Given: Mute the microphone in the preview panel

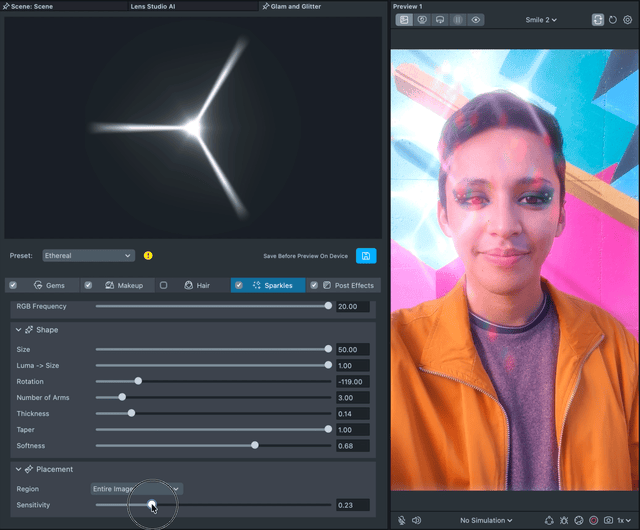Looking at the screenshot, I should tap(401, 520).
